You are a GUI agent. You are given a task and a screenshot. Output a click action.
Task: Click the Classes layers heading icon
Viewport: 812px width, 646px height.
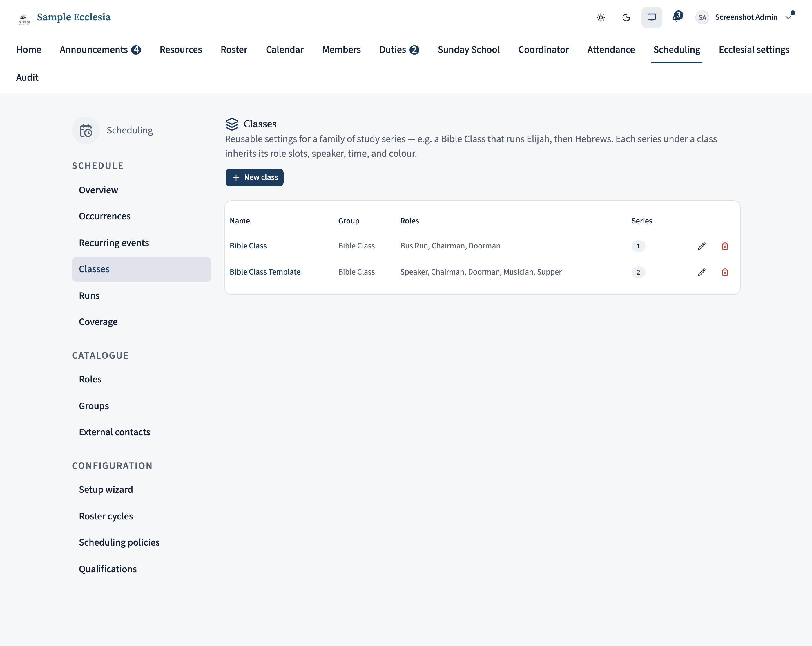coord(232,124)
